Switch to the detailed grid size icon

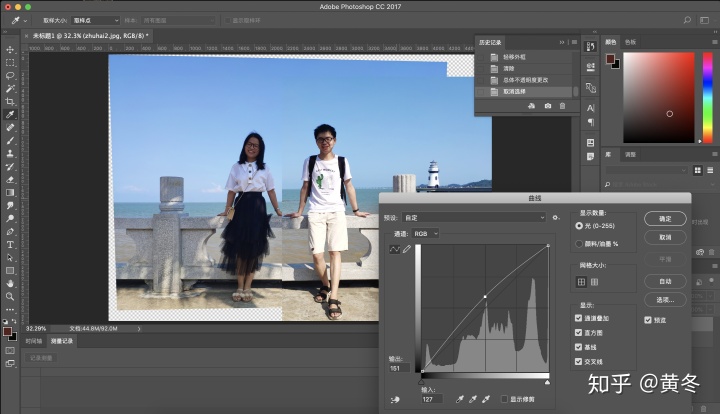pyautogui.click(x=594, y=282)
